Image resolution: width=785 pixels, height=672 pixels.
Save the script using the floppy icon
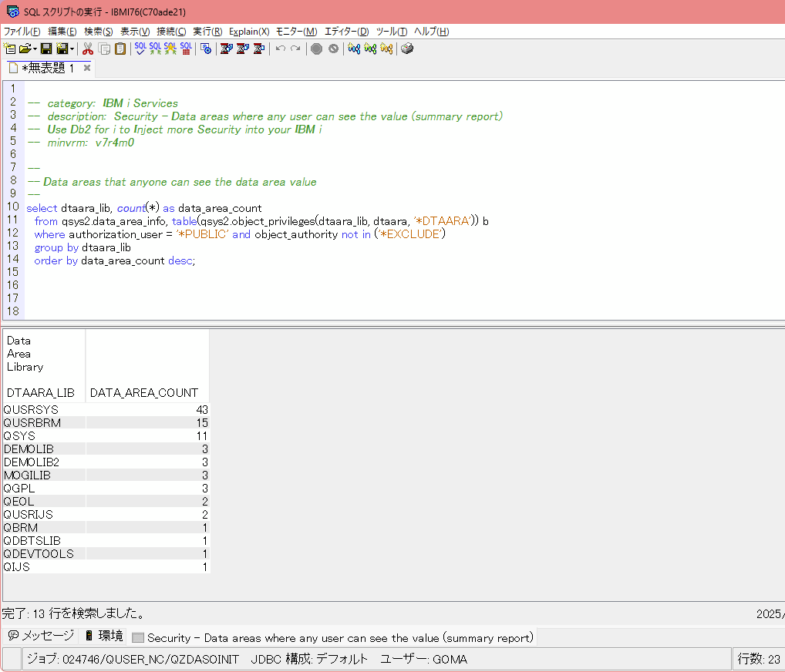point(46,49)
